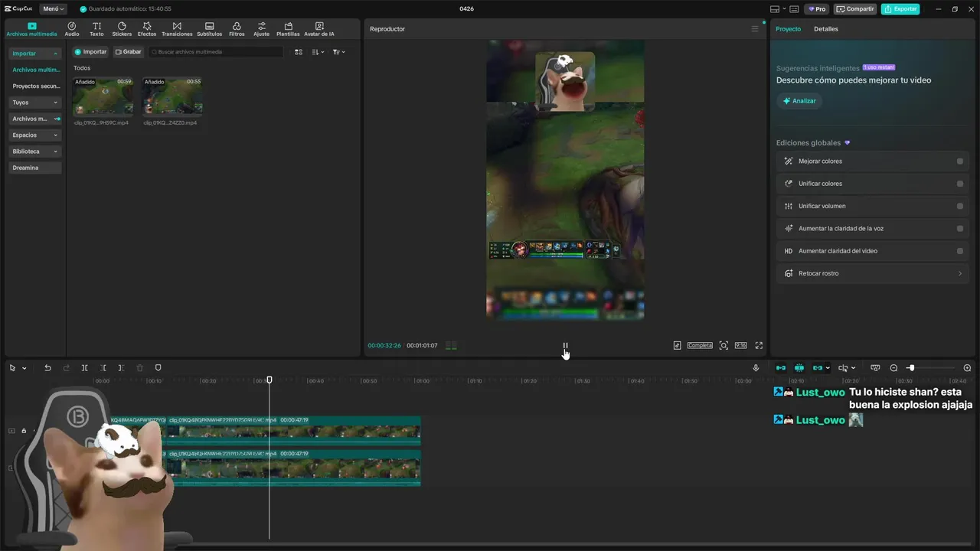This screenshot has width=980, height=551.
Task: Open the Filtros panel
Action: (x=237, y=29)
